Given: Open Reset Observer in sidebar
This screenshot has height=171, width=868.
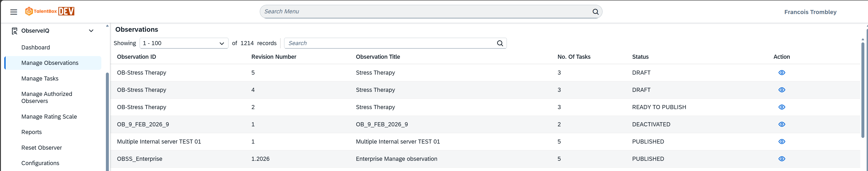Looking at the screenshot, I should tap(41, 148).
